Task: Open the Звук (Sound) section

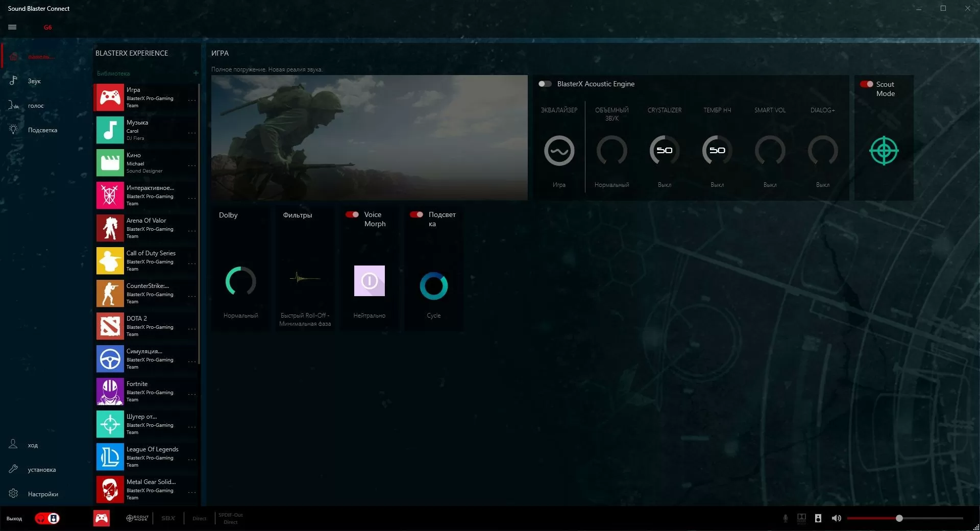Action: coord(34,81)
